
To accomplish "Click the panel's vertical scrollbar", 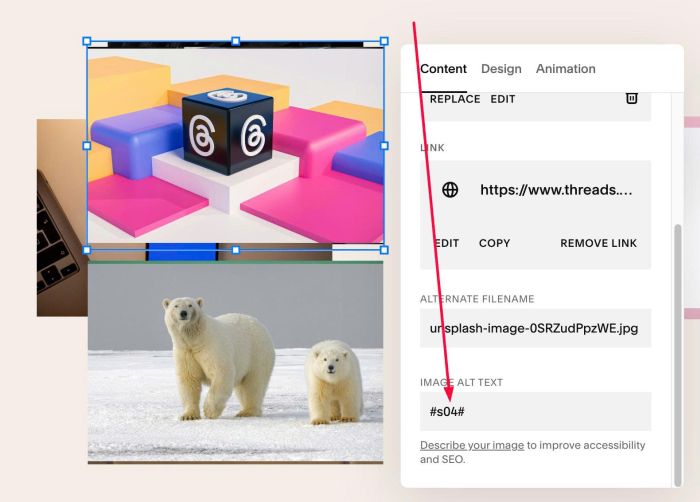I will [678, 355].
